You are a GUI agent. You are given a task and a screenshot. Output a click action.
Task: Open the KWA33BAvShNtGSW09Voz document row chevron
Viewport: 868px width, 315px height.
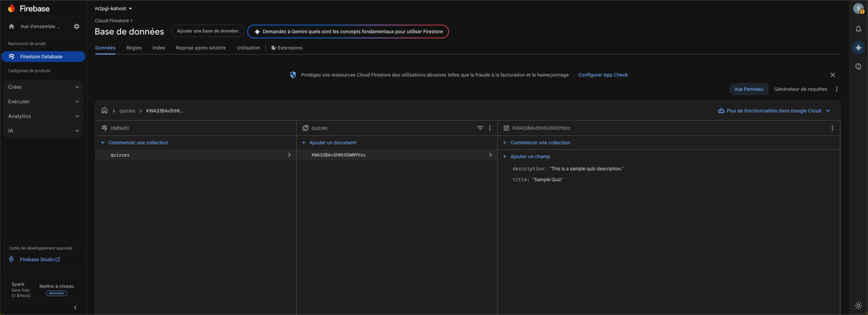click(490, 155)
